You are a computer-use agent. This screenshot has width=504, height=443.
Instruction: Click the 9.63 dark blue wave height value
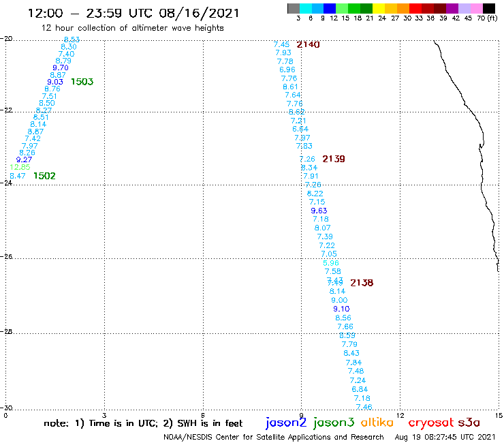319,211
